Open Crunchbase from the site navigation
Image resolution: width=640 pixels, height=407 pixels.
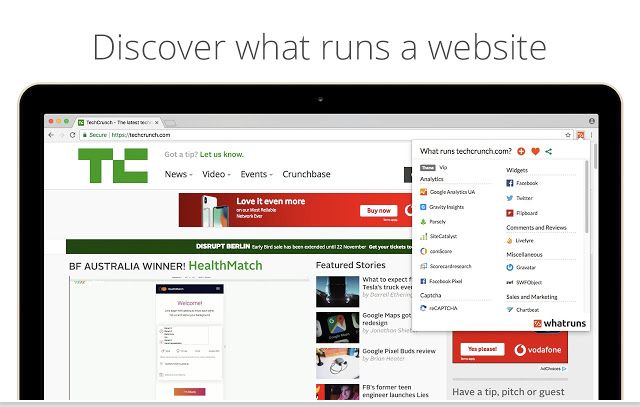[307, 174]
